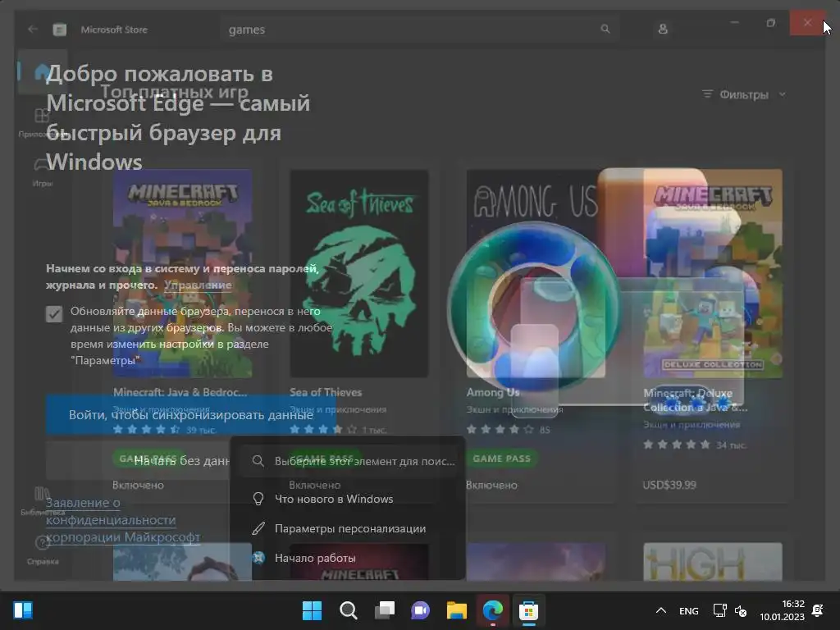Screen dimensions: 840x630
Task: Switch to Microsoft Edge on taskbar
Action: tap(492, 610)
